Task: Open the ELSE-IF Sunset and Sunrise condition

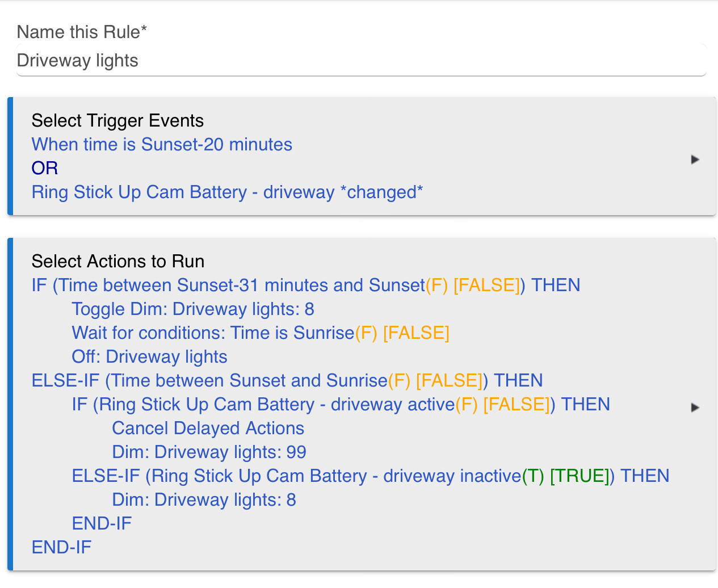Action: tap(287, 380)
